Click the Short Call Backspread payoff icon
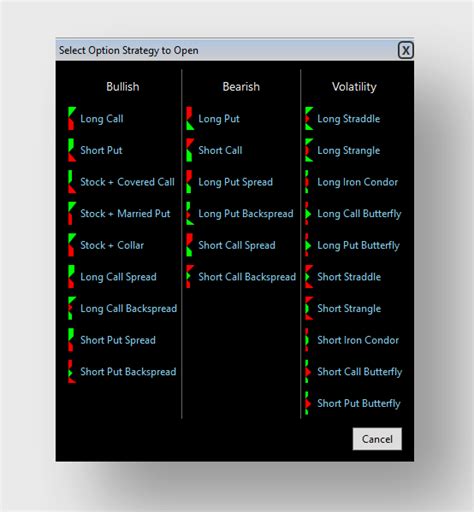The height and width of the screenshot is (512, 474). pos(190,277)
